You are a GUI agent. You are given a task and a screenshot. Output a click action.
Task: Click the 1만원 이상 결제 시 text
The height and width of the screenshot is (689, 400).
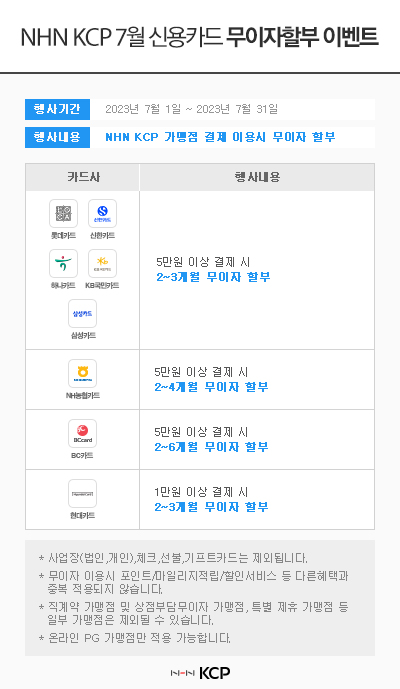[x=201, y=492]
